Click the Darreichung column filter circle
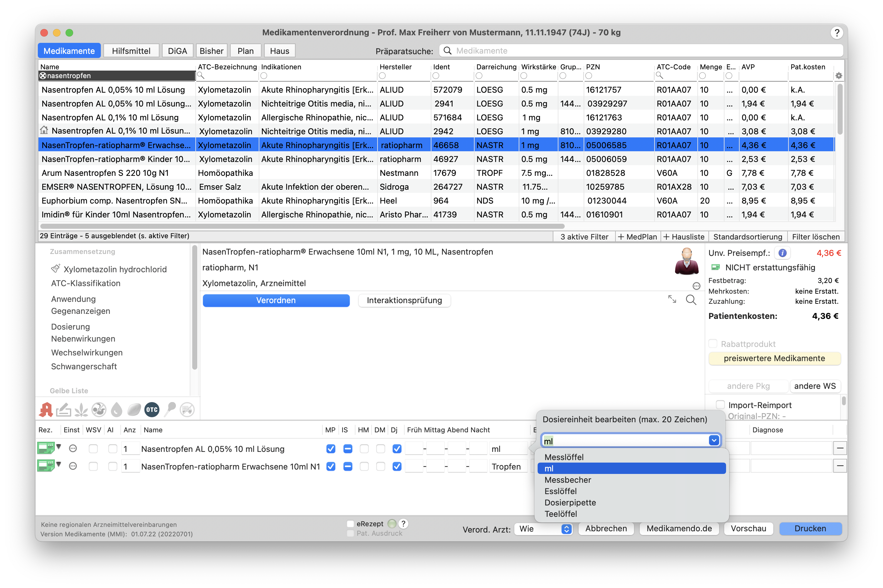The image size is (883, 588). tap(479, 76)
